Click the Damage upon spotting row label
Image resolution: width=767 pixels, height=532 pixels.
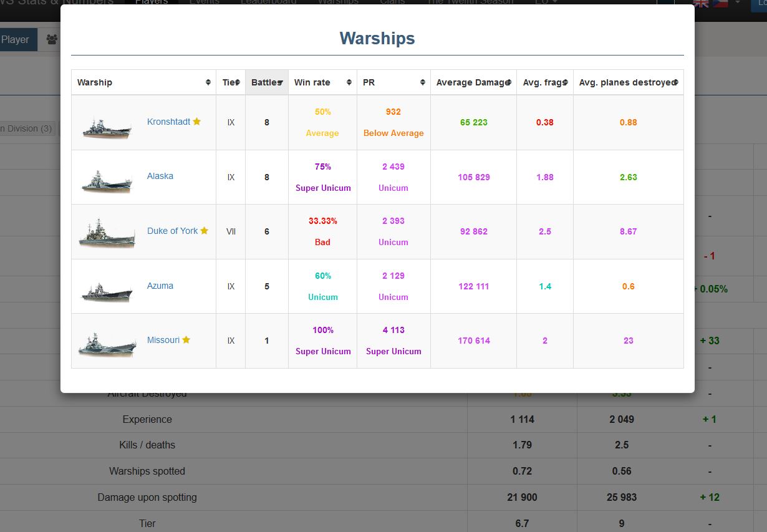(147, 497)
